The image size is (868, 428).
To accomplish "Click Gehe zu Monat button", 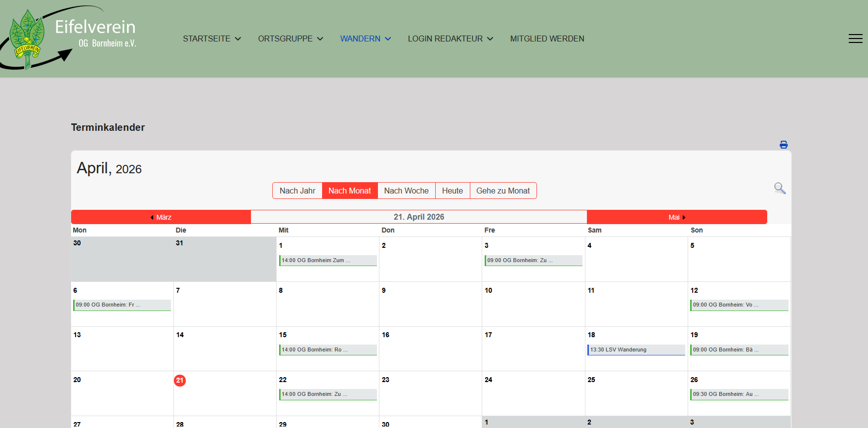I will coord(503,191).
